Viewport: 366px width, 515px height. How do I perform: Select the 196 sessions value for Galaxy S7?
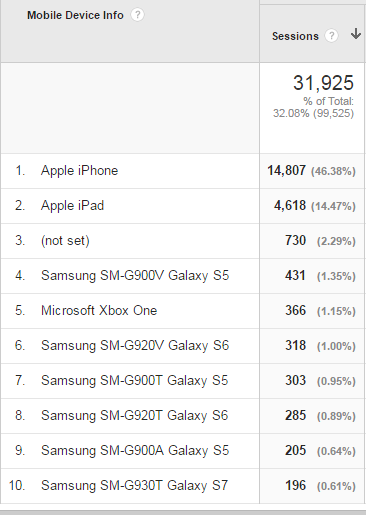[x=295, y=485]
